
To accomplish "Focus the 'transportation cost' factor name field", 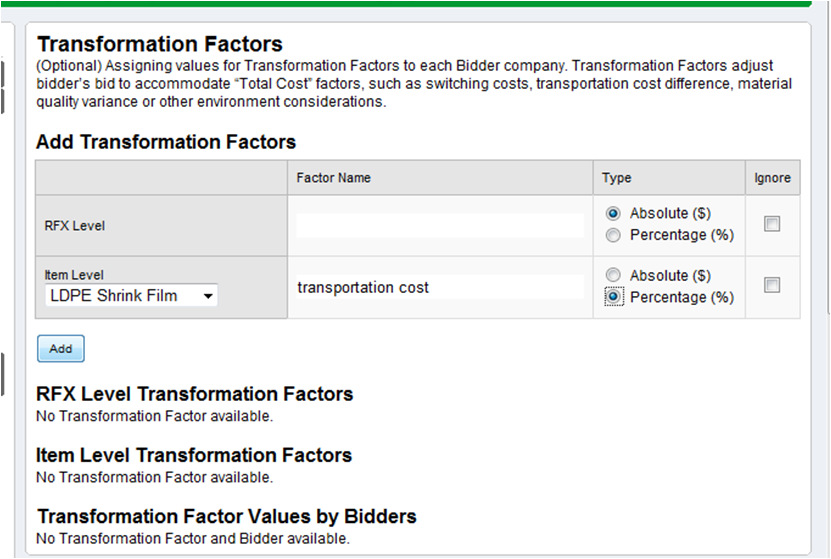I will point(439,287).
